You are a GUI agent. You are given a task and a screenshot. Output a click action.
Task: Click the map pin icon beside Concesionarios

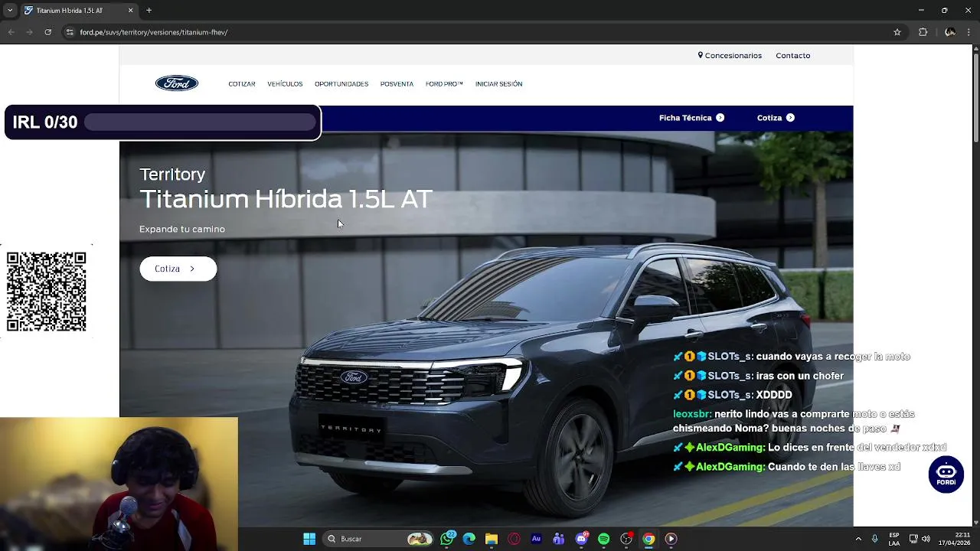(x=700, y=55)
